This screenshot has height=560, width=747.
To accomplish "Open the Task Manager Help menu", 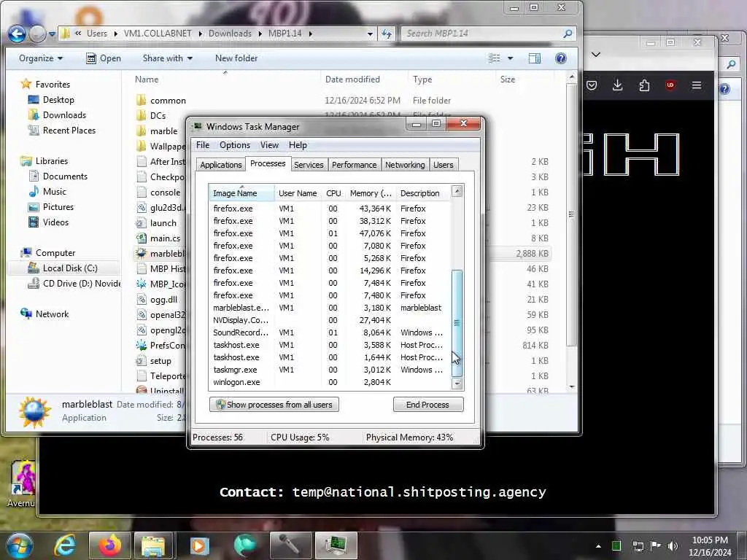I will click(x=298, y=145).
